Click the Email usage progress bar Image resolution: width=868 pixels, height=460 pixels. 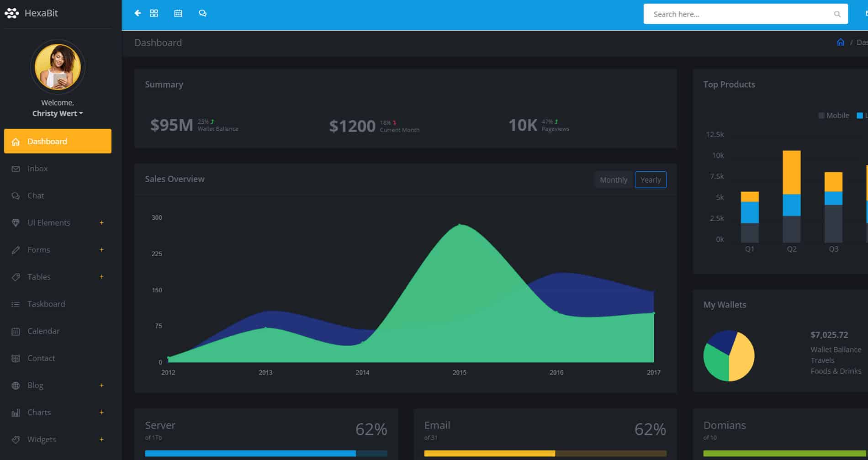pos(545,454)
